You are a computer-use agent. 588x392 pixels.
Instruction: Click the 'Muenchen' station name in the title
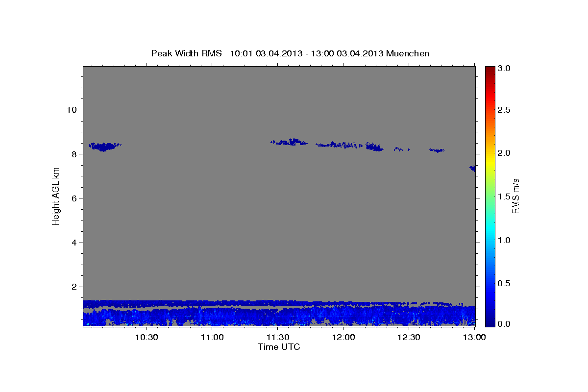pyautogui.click(x=408, y=53)
